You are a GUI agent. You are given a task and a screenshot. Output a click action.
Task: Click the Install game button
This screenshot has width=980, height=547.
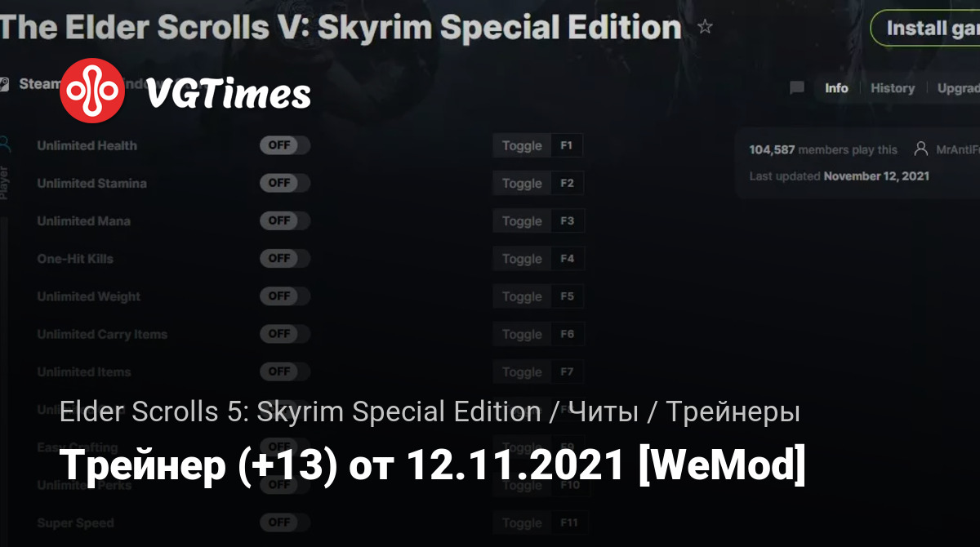pos(925,28)
